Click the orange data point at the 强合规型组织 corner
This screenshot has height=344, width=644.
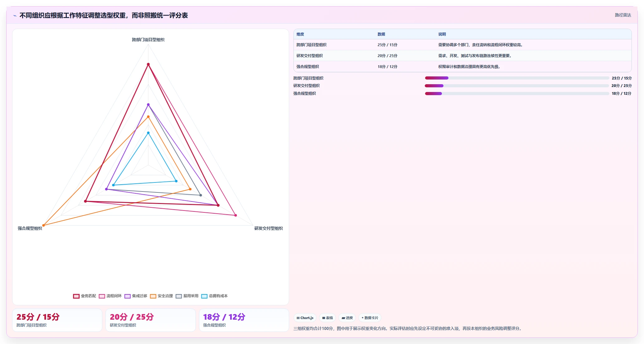(43, 225)
